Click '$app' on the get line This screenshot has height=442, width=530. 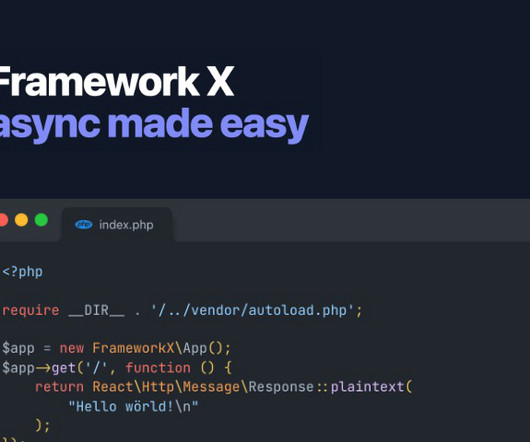[x=18, y=368]
